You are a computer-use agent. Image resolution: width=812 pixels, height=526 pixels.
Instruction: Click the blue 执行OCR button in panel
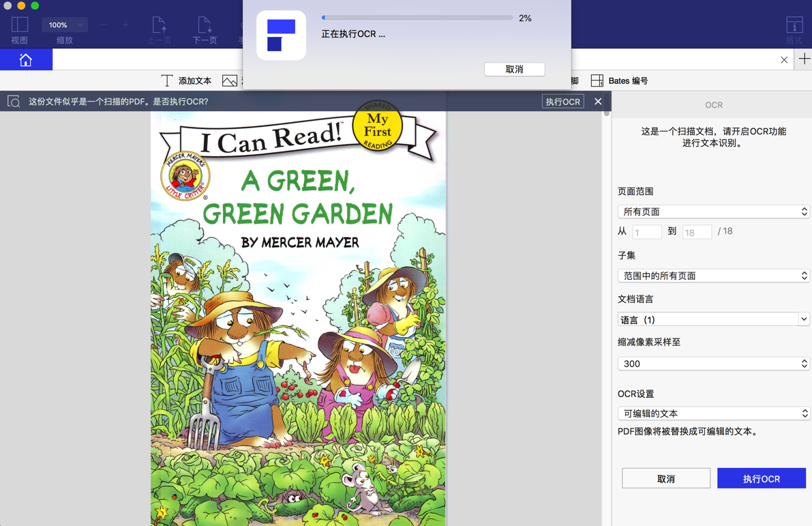click(762, 478)
